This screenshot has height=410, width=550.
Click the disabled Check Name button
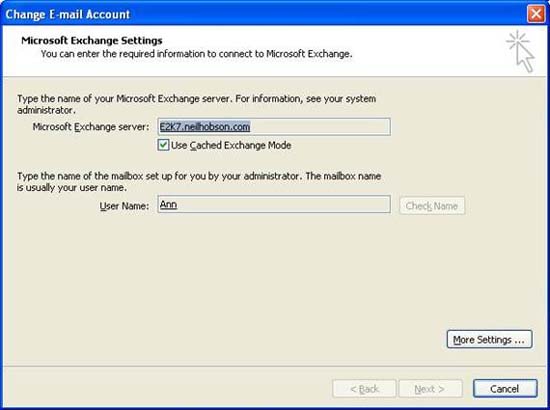point(432,206)
